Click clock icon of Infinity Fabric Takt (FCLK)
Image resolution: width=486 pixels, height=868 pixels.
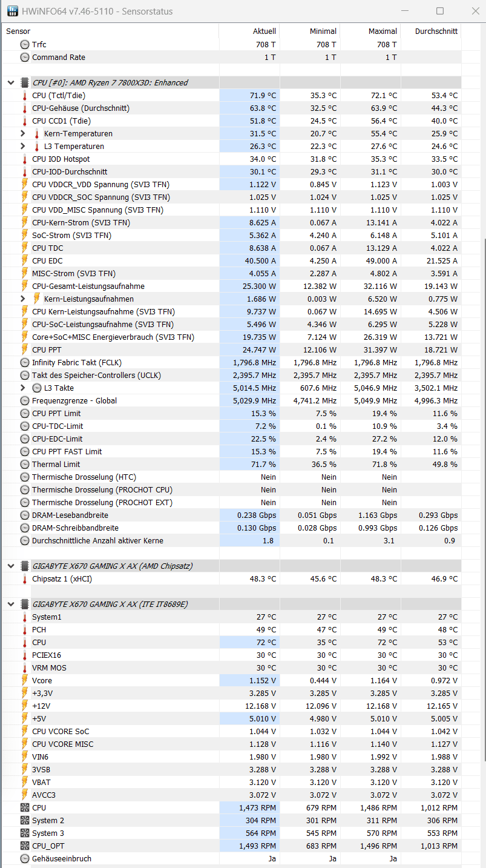click(25, 362)
